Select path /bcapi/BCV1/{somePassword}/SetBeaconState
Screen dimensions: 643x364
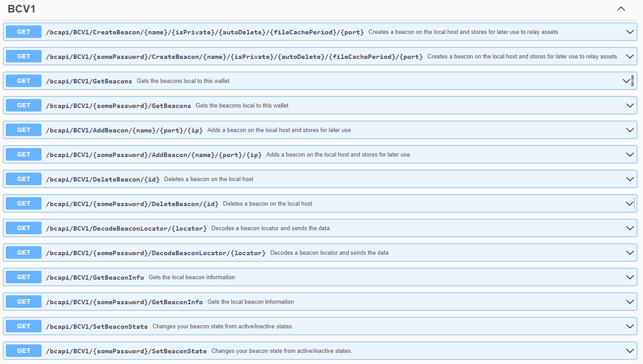(126, 351)
